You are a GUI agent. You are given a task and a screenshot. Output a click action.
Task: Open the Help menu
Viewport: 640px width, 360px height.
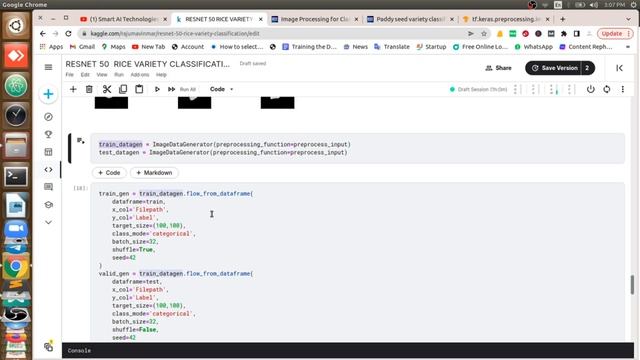(x=161, y=75)
